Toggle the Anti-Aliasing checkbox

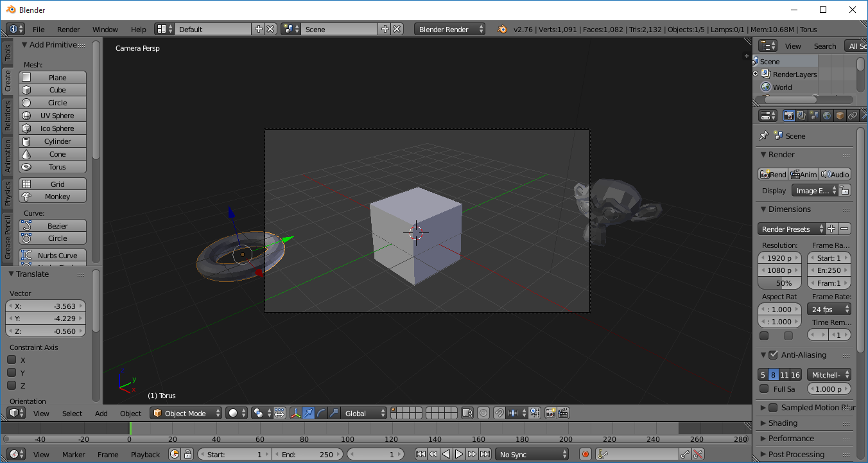[773, 354]
